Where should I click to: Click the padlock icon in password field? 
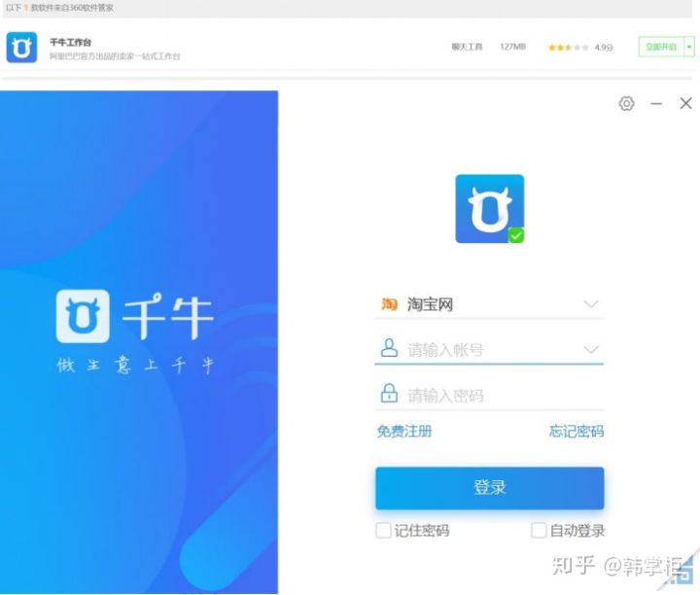389,393
